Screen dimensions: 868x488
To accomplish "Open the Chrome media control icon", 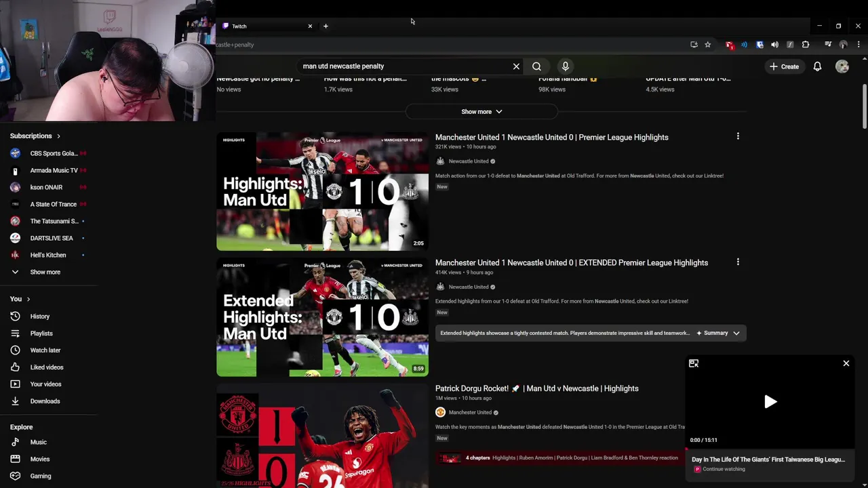I will click(828, 45).
